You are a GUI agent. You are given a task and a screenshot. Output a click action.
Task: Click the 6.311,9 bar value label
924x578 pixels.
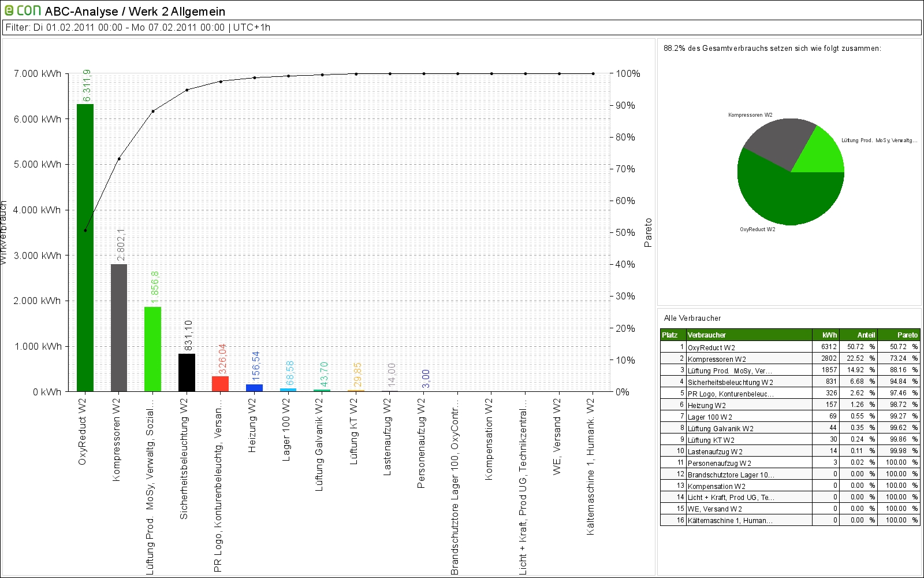[87, 86]
